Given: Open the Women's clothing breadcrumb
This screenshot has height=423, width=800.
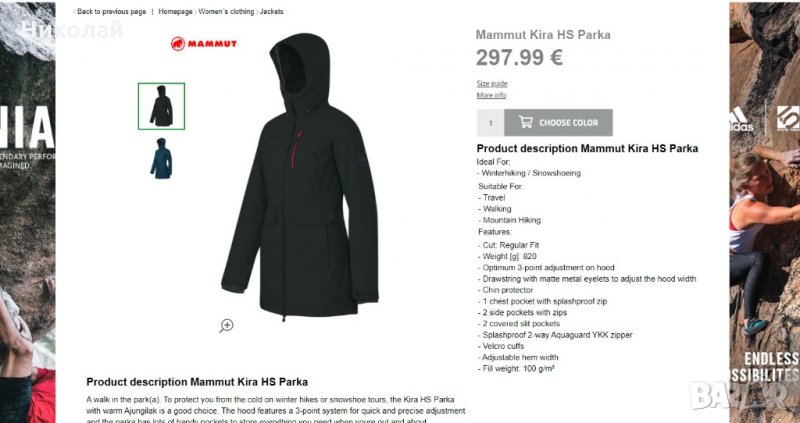Looking at the screenshot, I should tap(226, 11).
